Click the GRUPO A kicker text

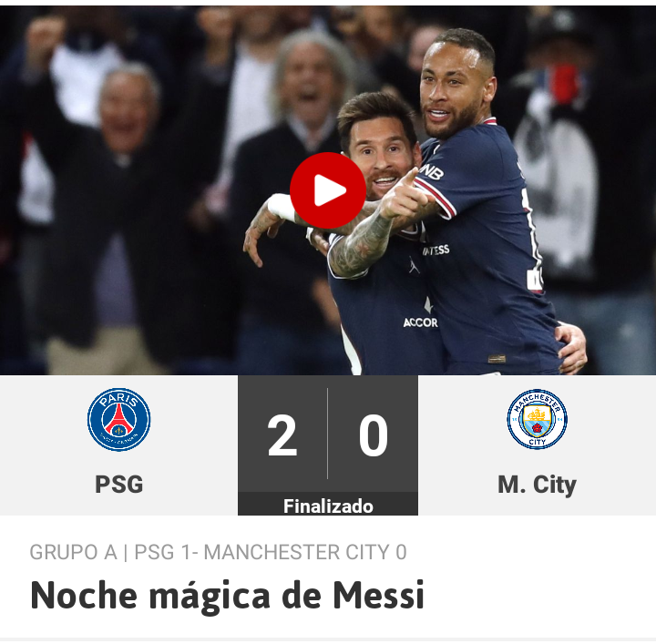74,552
